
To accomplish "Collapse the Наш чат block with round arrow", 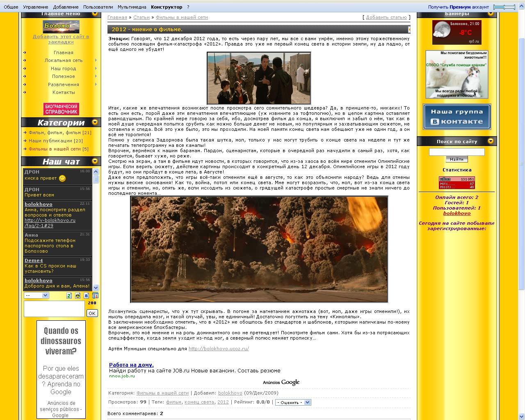I will tap(95, 161).
